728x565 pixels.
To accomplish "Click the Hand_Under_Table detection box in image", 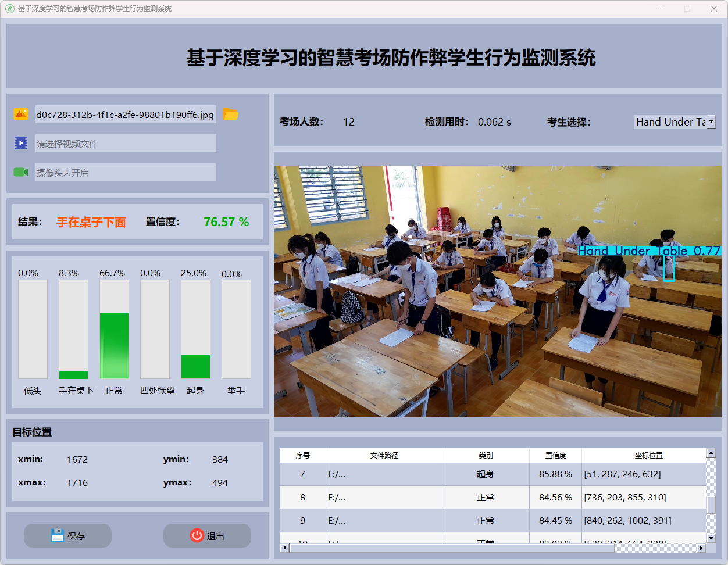I will click(669, 268).
